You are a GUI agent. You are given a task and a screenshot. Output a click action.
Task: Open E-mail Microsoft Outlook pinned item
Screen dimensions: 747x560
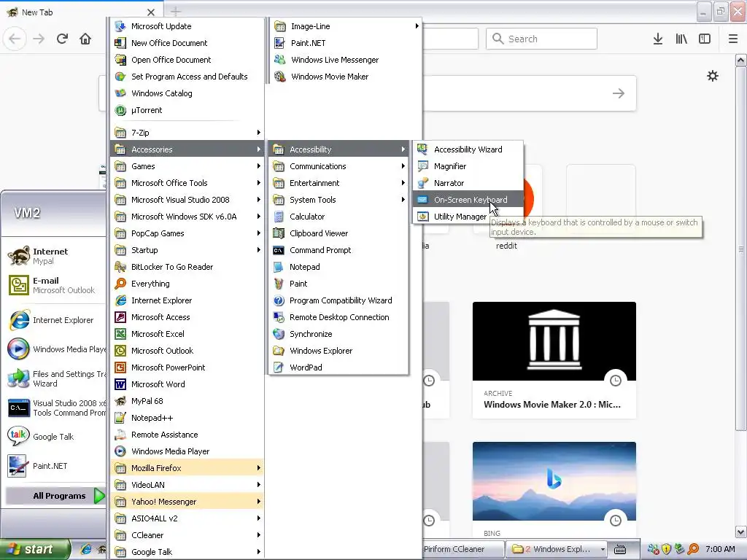[53, 285]
